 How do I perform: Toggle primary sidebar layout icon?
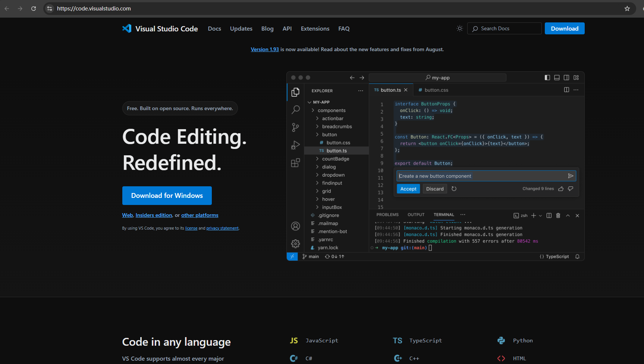[547, 78]
